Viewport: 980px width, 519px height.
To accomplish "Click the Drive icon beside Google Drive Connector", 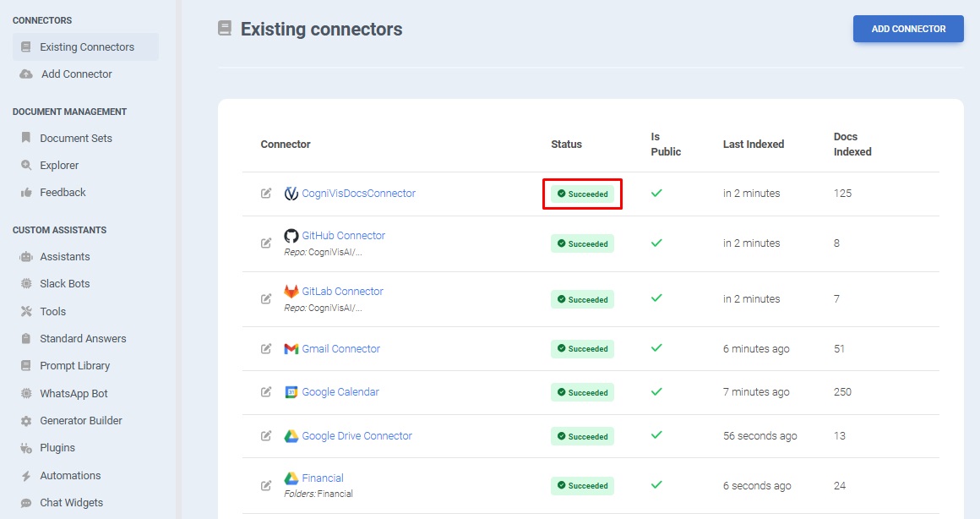I will point(291,436).
